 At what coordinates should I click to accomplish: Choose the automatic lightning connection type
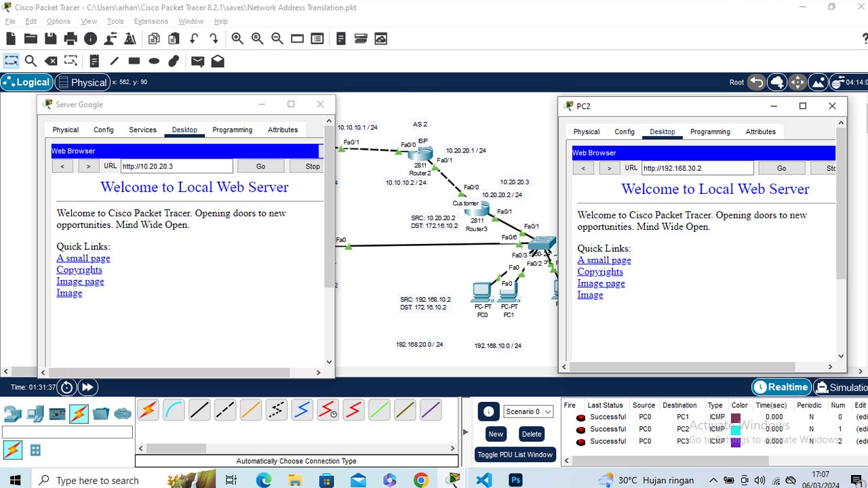coord(149,409)
